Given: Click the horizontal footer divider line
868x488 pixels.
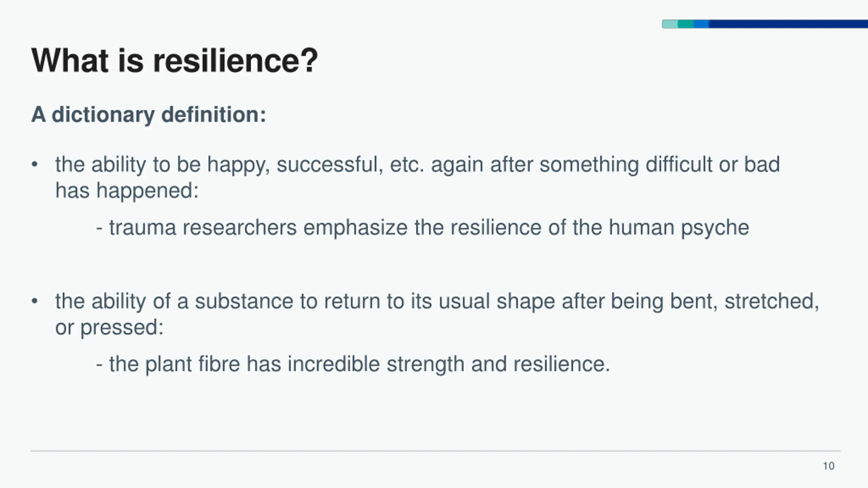Looking at the screenshot, I should 435,451.
